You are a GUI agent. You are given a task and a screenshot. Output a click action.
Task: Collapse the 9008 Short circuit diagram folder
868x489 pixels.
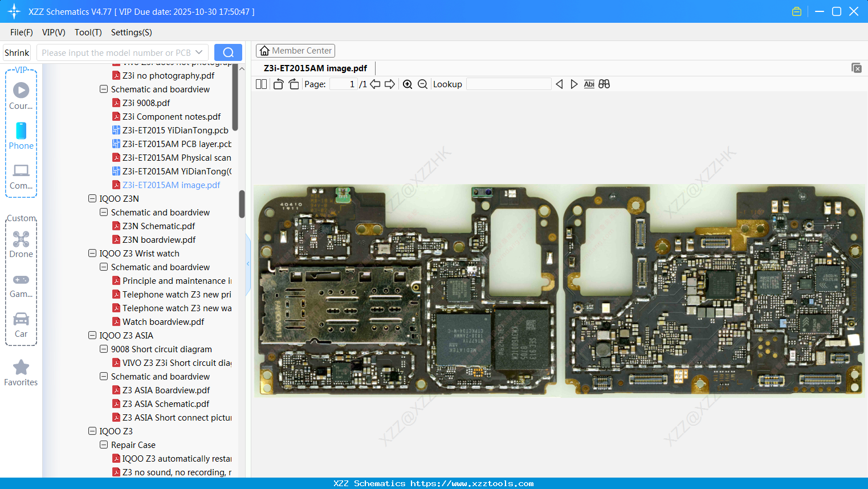point(104,349)
